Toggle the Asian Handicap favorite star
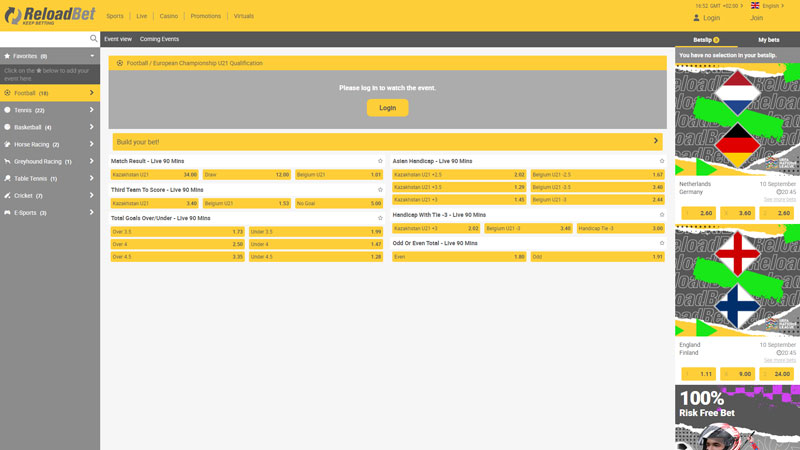 [x=662, y=161]
